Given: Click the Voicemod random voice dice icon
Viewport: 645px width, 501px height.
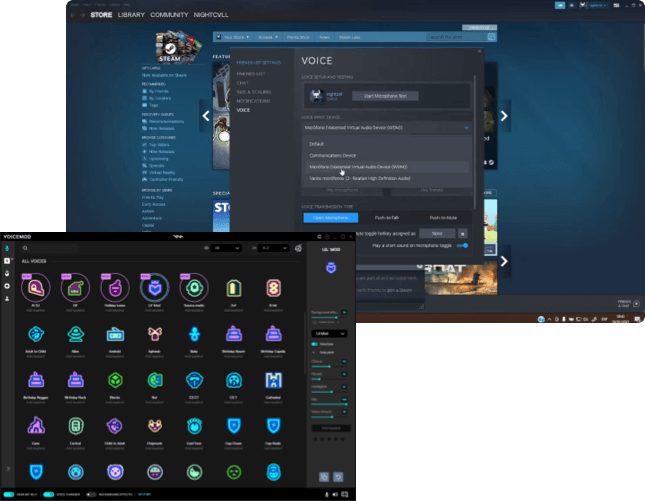Looking at the screenshot, I should tap(298, 247).
